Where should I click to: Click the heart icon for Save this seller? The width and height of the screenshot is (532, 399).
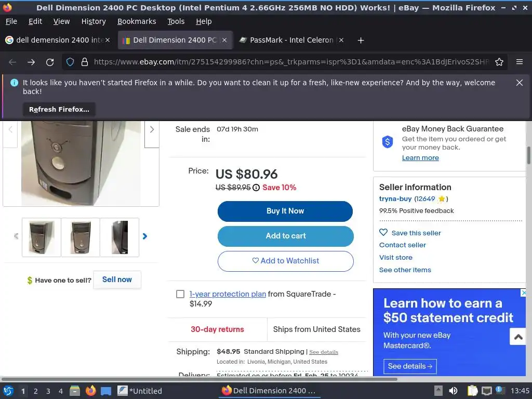[x=383, y=232]
